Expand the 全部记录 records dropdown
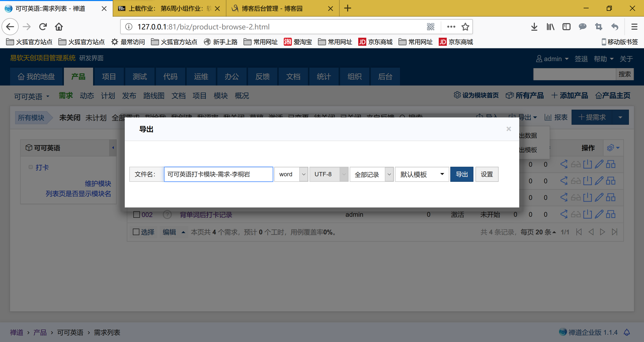The image size is (644, 342). pyautogui.click(x=372, y=174)
